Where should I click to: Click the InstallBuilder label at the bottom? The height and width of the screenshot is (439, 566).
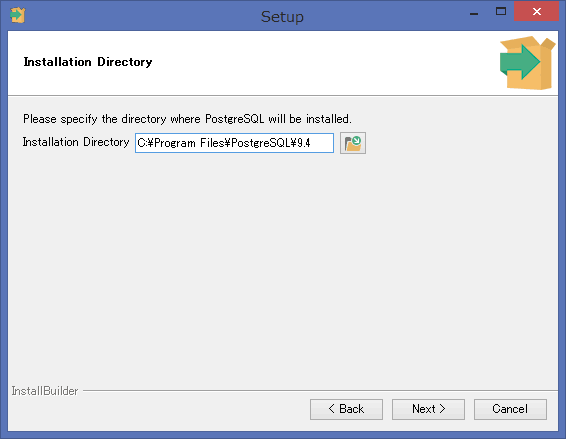click(45, 391)
